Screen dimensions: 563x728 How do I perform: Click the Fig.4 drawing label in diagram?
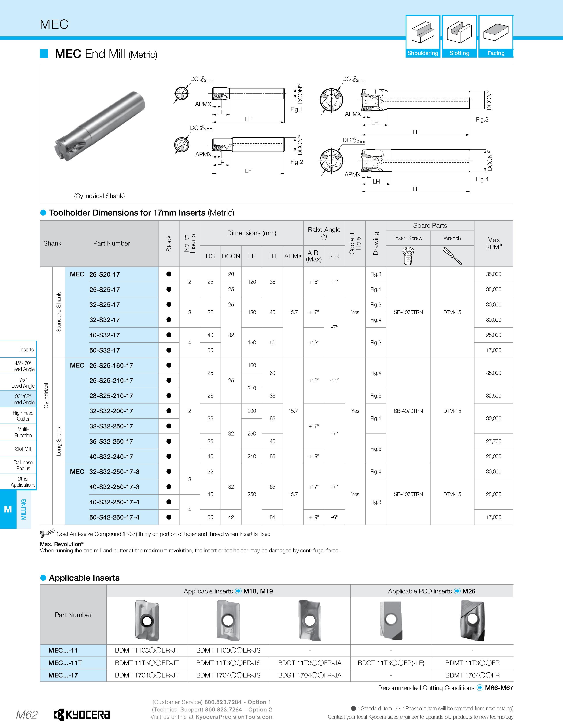482,179
